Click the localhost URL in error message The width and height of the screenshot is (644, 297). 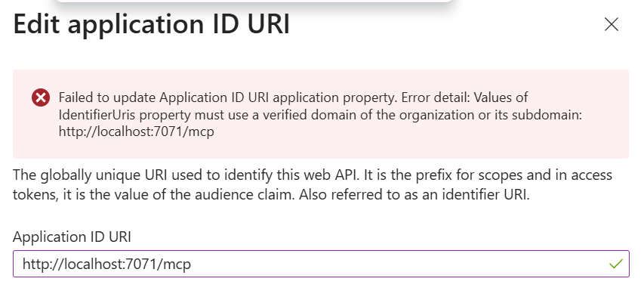(x=137, y=132)
